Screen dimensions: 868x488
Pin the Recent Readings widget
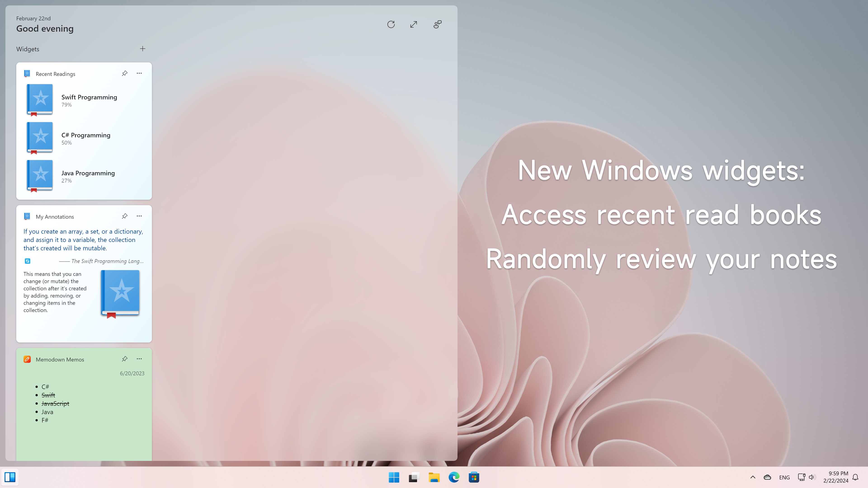125,73
